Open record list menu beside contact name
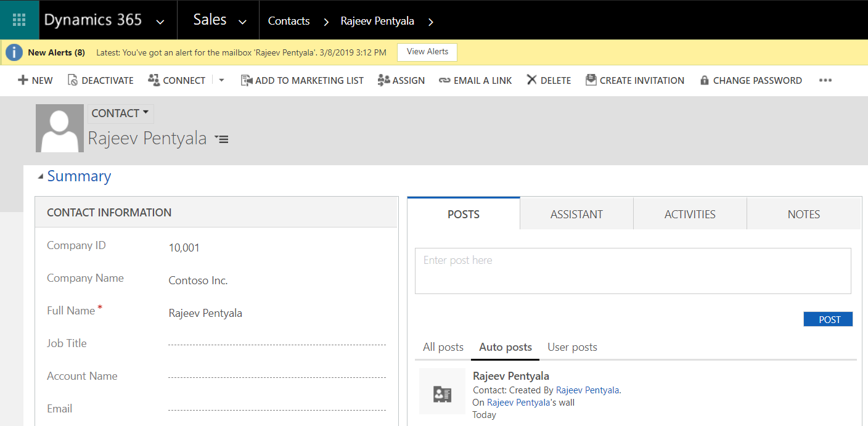 coord(221,139)
